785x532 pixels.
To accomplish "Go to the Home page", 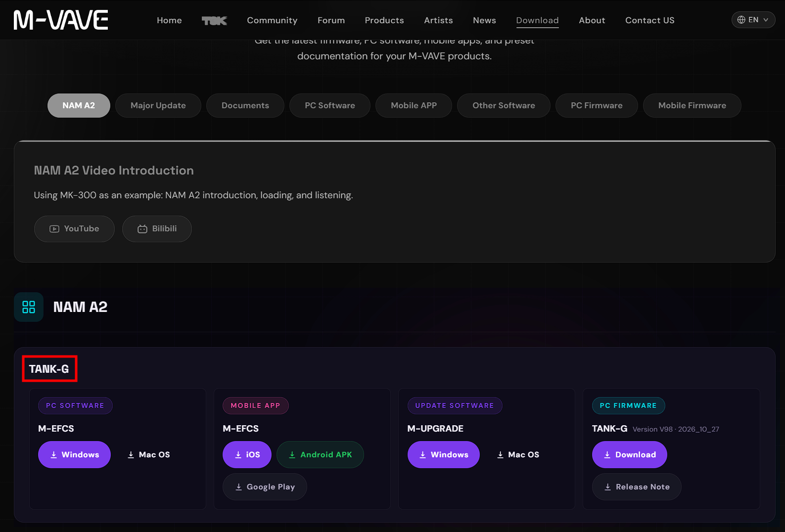I will pyautogui.click(x=169, y=20).
